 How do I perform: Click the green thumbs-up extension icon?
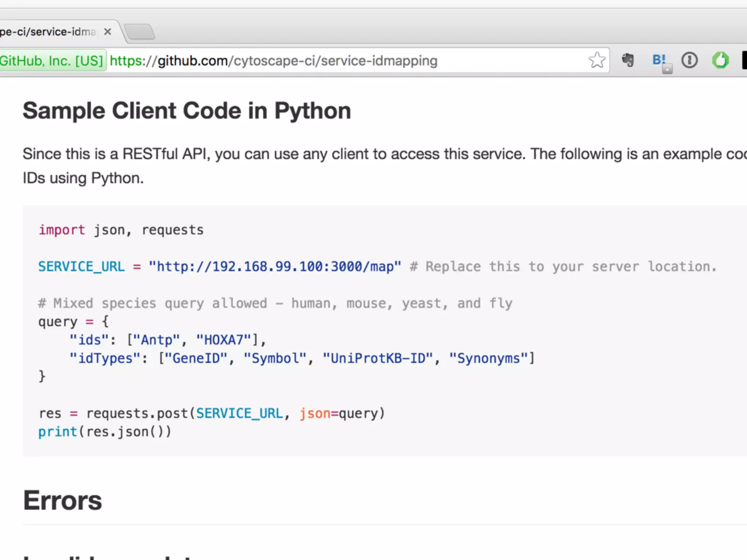click(720, 60)
